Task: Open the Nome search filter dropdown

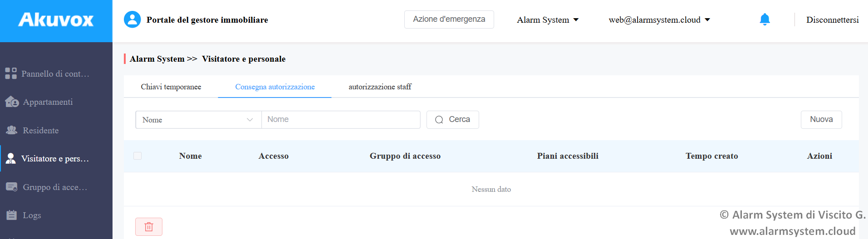Action: (198, 120)
